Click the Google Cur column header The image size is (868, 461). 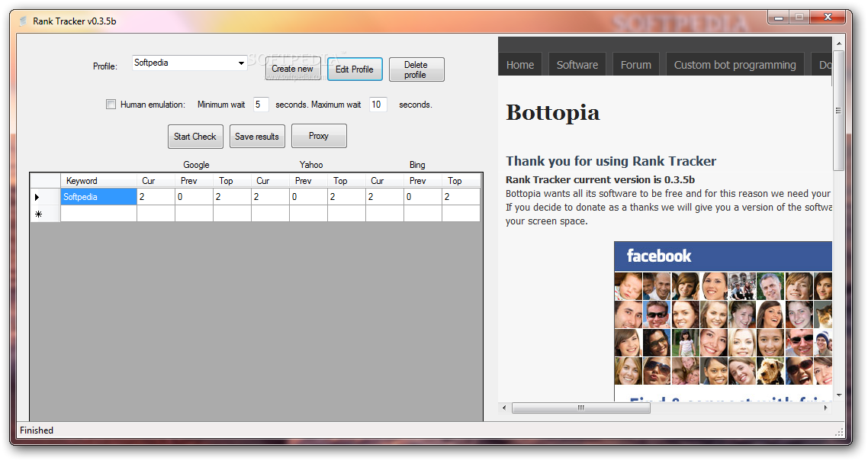click(x=156, y=181)
